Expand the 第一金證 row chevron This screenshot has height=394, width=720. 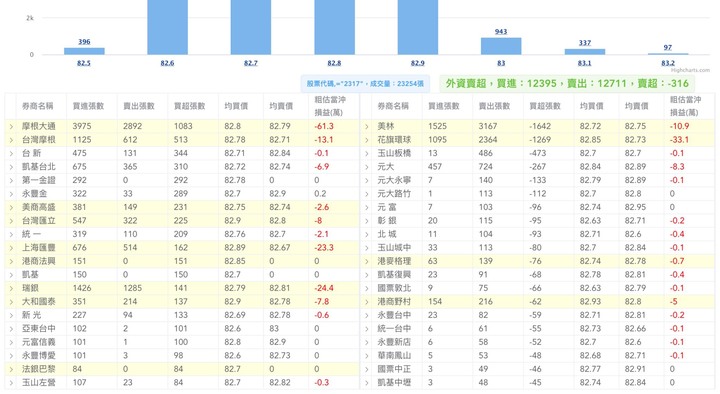(x=11, y=180)
